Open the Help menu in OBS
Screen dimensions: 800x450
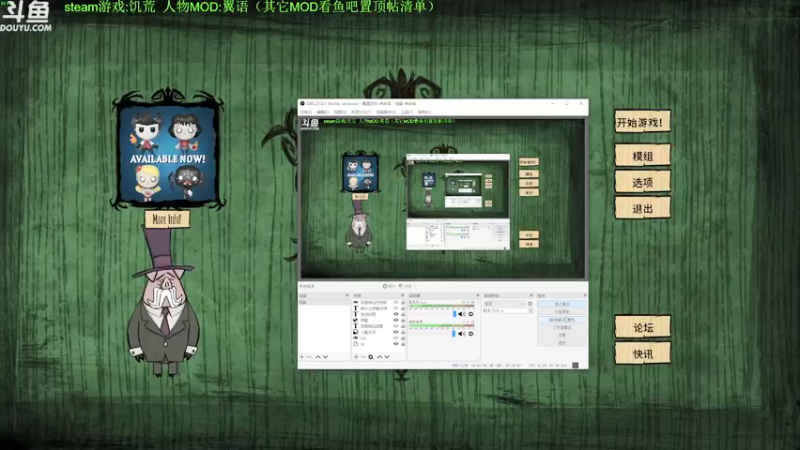(x=424, y=112)
